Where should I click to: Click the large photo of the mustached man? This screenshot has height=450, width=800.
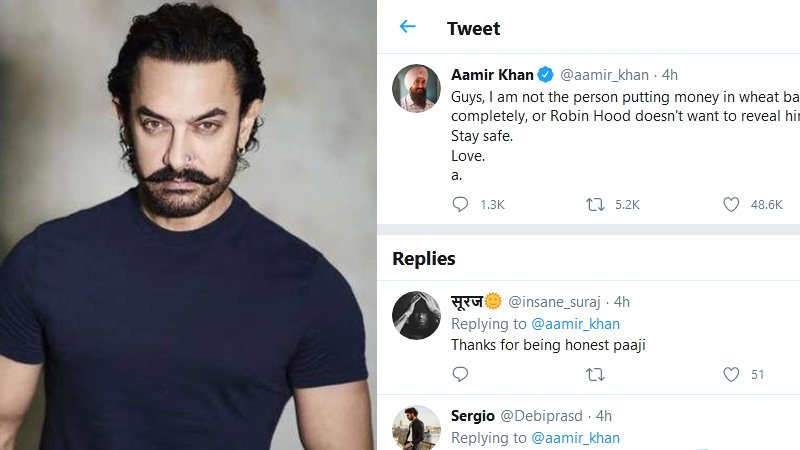click(x=187, y=225)
